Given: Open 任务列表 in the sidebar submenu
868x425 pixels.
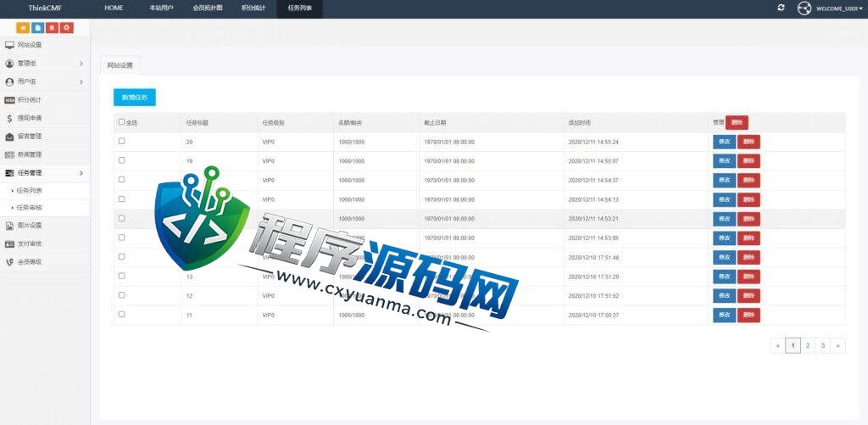Looking at the screenshot, I should click(30, 191).
